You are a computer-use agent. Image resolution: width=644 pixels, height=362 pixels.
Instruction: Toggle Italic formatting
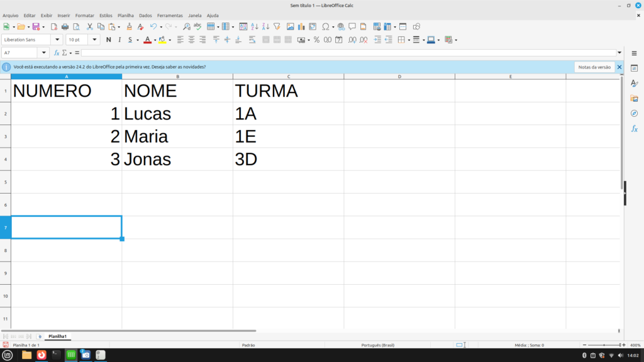point(119,40)
